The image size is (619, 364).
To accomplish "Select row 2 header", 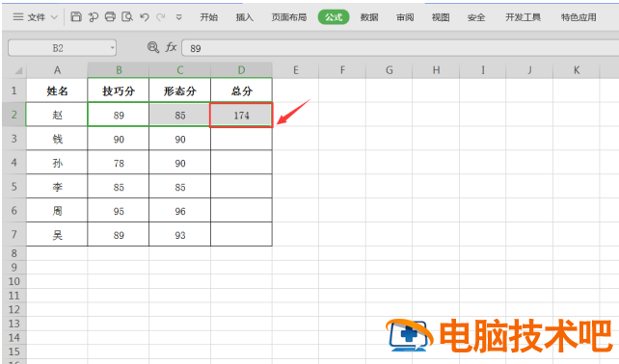I will pyautogui.click(x=13, y=115).
